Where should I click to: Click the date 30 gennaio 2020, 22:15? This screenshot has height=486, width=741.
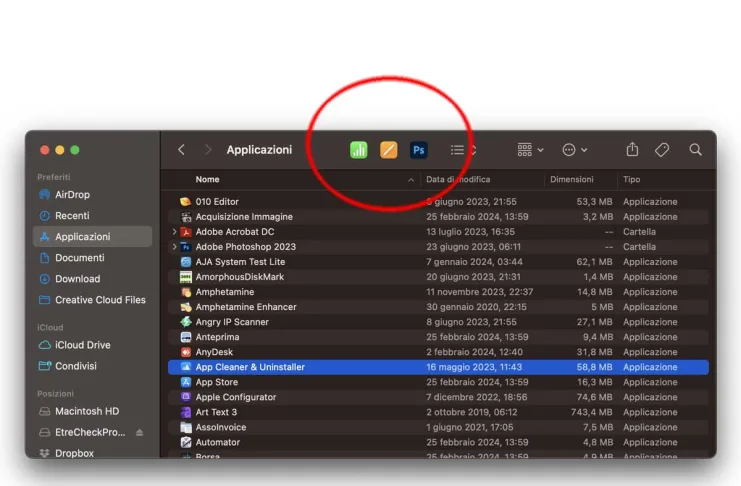click(x=476, y=307)
